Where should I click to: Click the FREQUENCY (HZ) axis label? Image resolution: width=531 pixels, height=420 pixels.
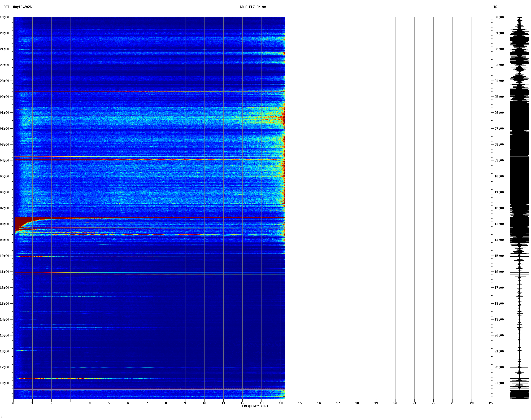[x=255, y=406]
